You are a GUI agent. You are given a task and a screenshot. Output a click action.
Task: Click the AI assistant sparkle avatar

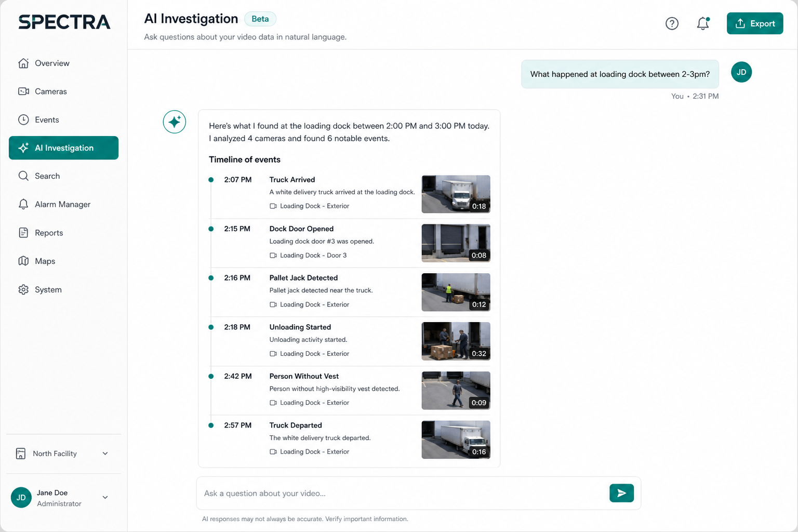(175, 122)
